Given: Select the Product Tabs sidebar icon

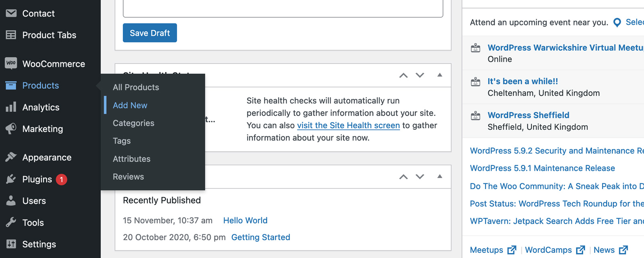Looking at the screenshot, I should (11, 35).
